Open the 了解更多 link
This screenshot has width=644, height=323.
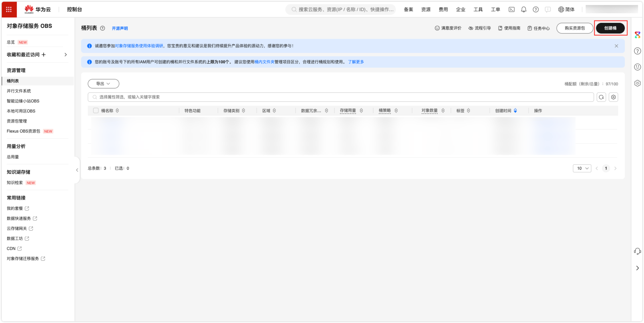click(356, 62)
